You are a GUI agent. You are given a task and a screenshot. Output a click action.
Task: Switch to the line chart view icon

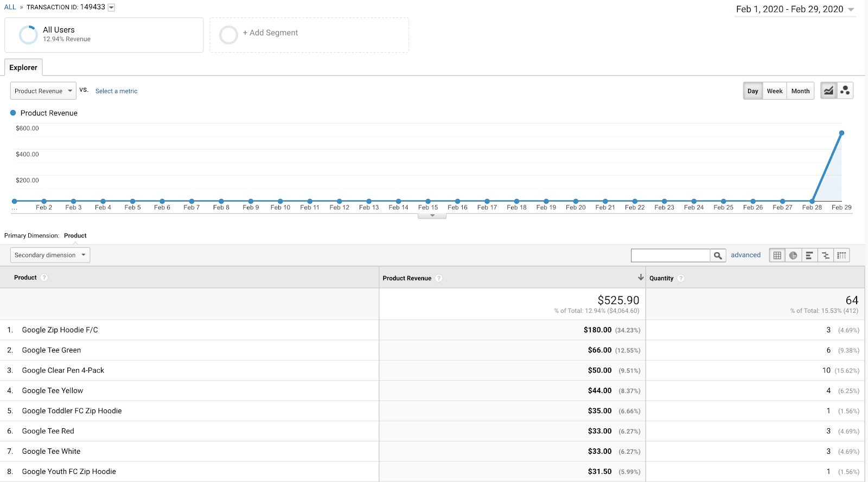click(828, 91)
